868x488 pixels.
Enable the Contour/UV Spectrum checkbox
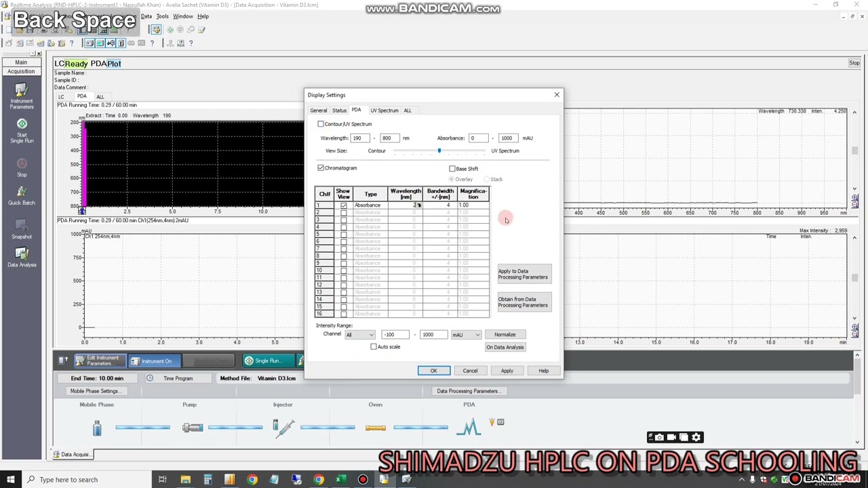tap(321, 124)
